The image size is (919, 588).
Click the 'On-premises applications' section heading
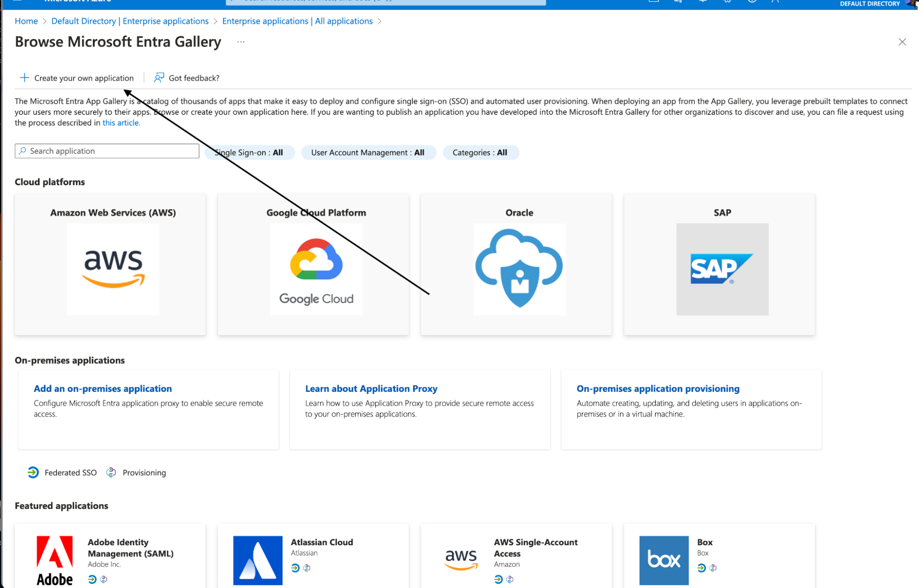click(x=69, y=360)
